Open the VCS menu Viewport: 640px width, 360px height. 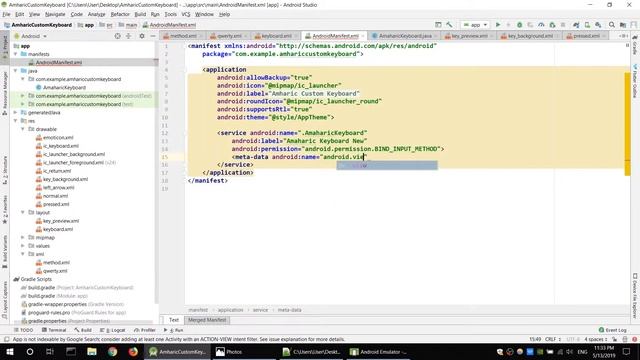[x=186, y=14]
